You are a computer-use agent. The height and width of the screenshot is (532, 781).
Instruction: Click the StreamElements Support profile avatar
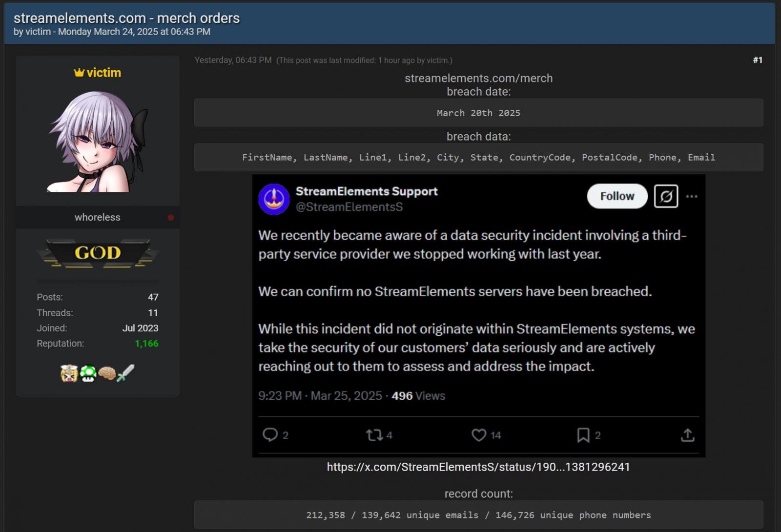[274, 199]
